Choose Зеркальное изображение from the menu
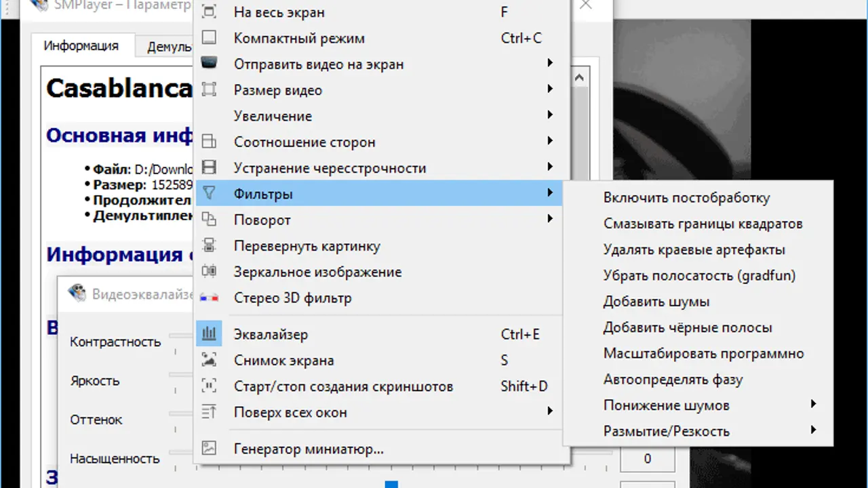The width and height of the screenshot is (868, 488). [x=317, y=272]
